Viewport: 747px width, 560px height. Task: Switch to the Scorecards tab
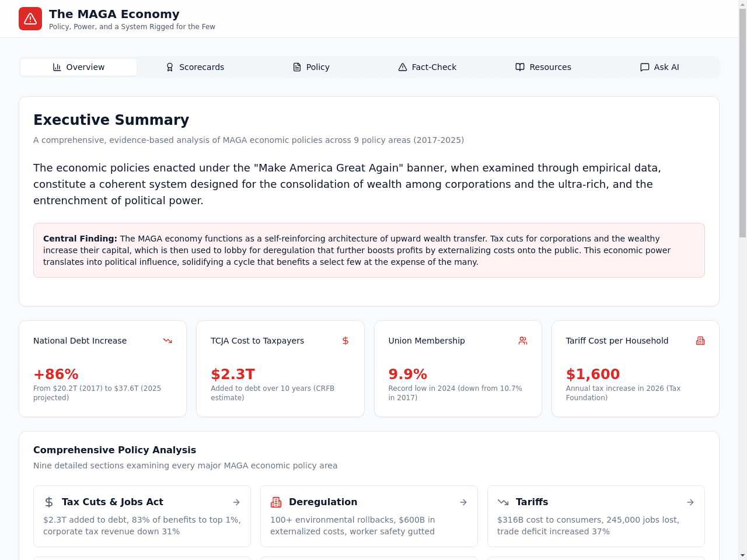tap(195, 67)
